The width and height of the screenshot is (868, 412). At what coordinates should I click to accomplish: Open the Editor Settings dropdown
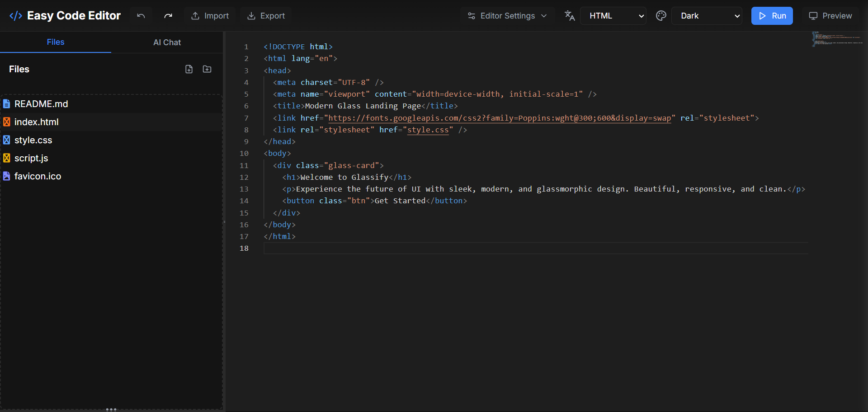tap(507, 16)
